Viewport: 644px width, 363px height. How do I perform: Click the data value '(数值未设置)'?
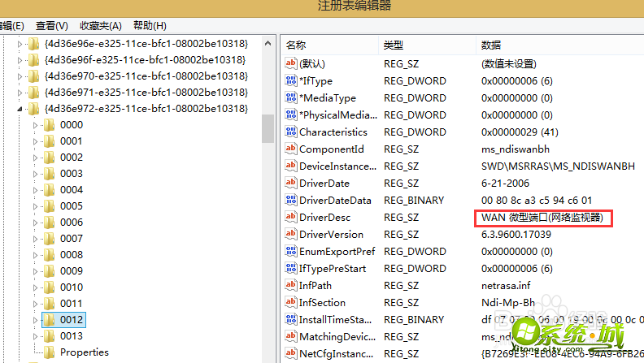509,64
